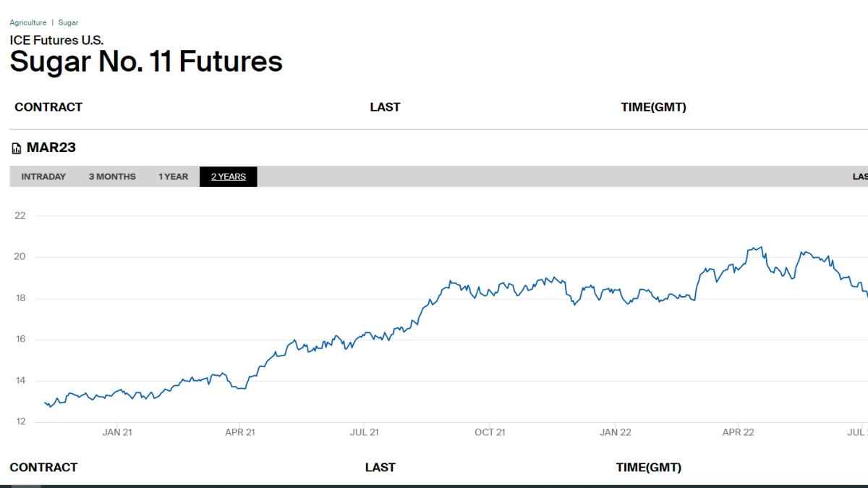868x488 pixels.
Task: Switch to the INTRADAY chart tab
Action: tap(43, 177)
